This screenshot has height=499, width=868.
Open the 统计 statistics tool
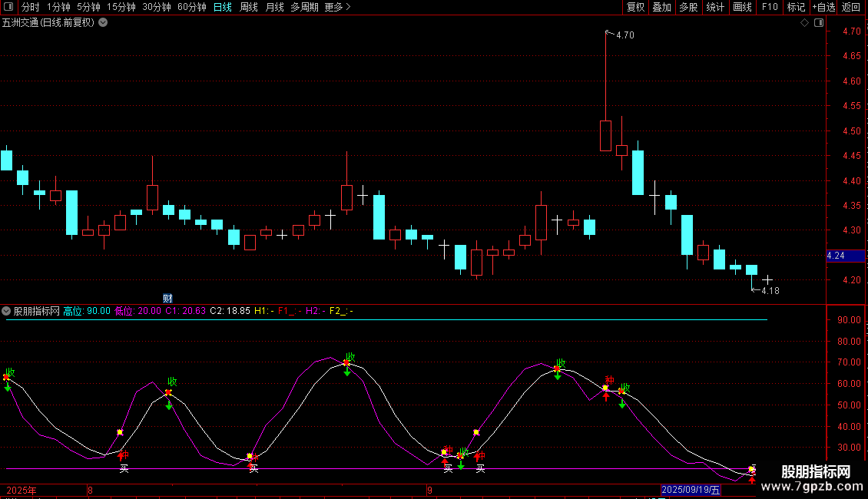pos(715,7)
